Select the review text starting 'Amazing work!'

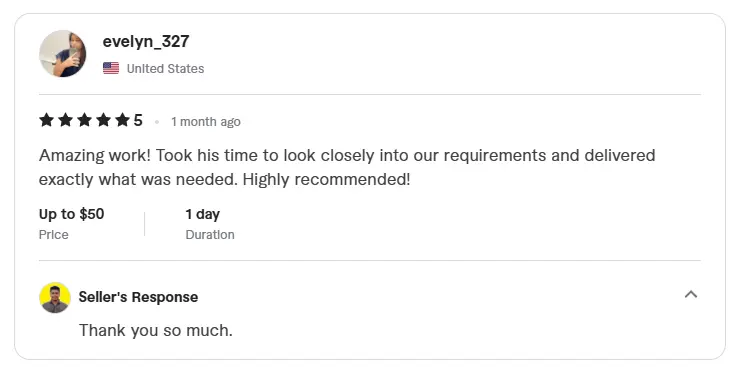click(x=347, y=167)
